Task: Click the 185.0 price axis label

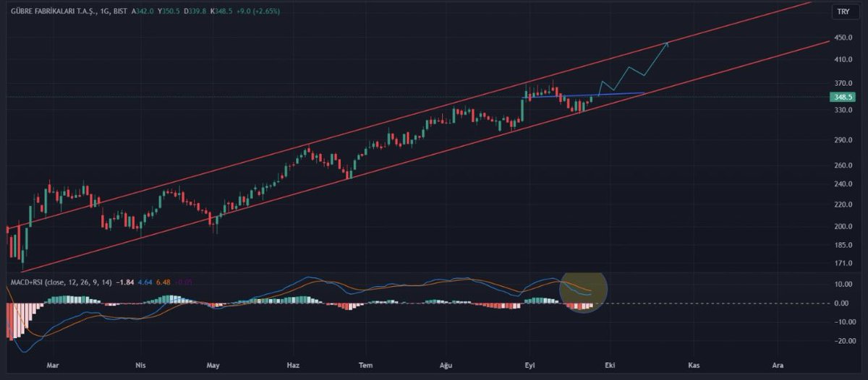Action: pos(845,246)
